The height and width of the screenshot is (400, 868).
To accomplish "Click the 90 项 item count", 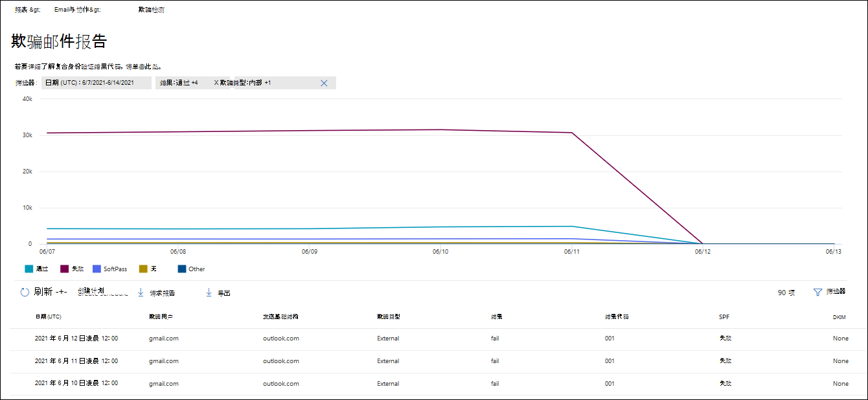I will click(786, 293).
